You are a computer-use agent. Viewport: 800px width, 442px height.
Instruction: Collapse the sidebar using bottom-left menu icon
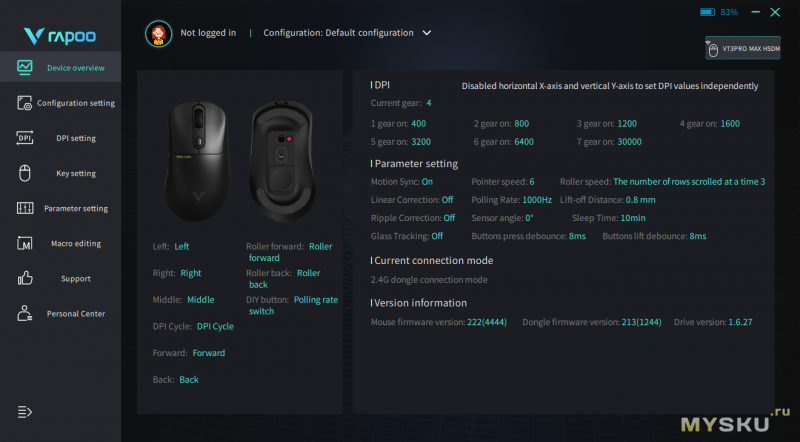[x=25, y=412]
